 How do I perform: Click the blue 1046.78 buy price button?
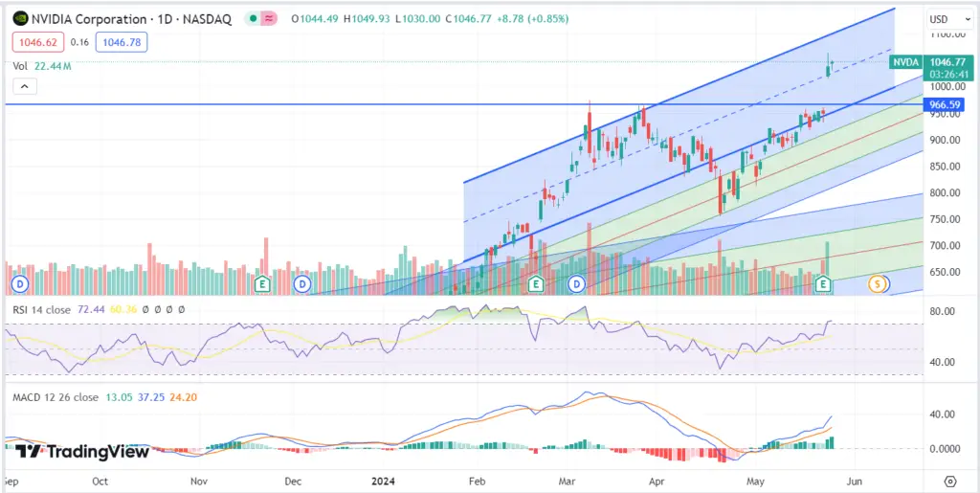(x=122, y=42)
